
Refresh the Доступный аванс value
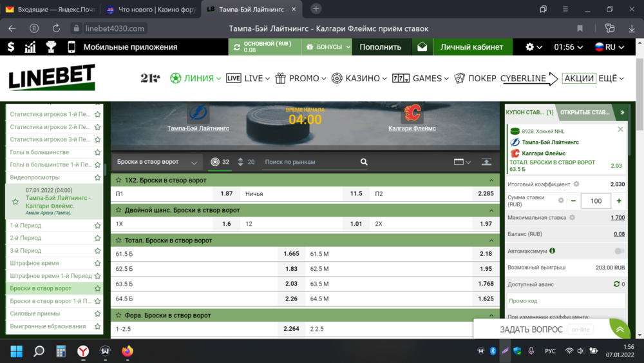[616, 284]
